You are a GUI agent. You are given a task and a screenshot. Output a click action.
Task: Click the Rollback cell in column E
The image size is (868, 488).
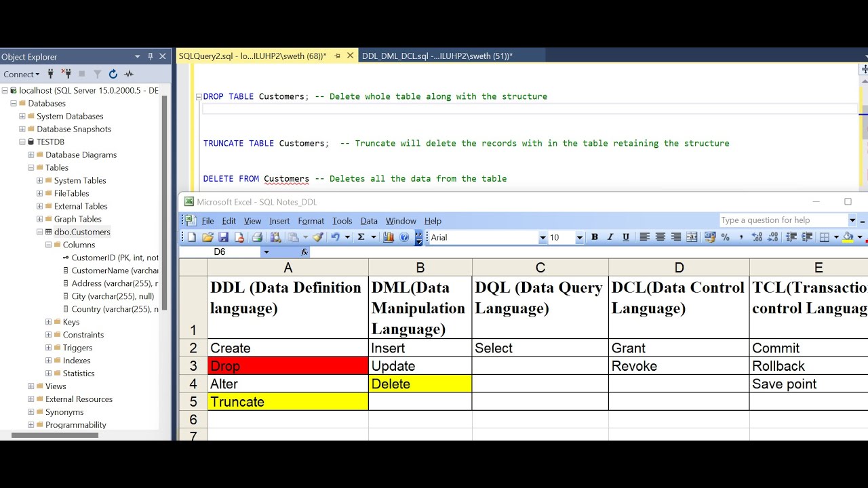[808, 366]
